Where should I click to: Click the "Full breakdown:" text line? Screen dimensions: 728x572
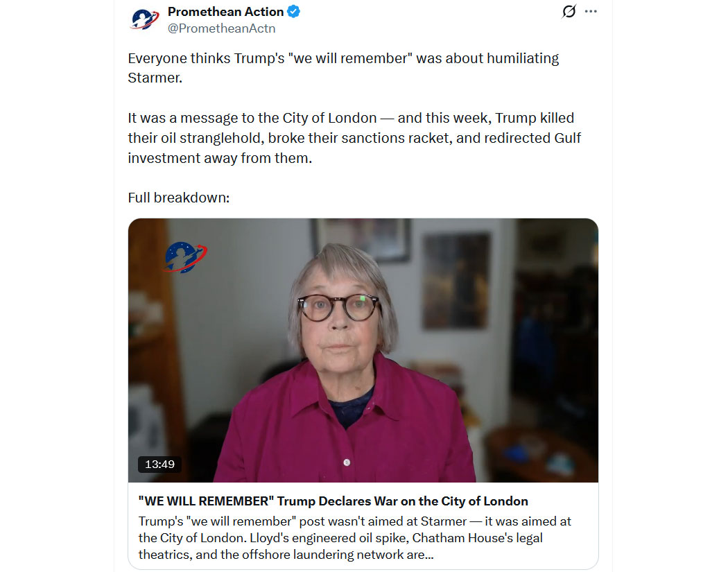[x=179, y=198]
